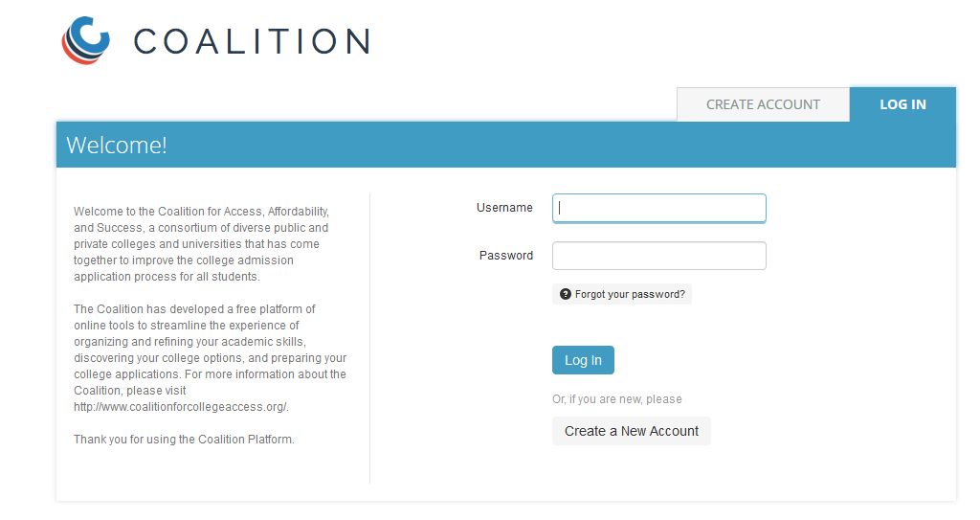
Task: Focus the Username input field
Action: coord(658,208)
